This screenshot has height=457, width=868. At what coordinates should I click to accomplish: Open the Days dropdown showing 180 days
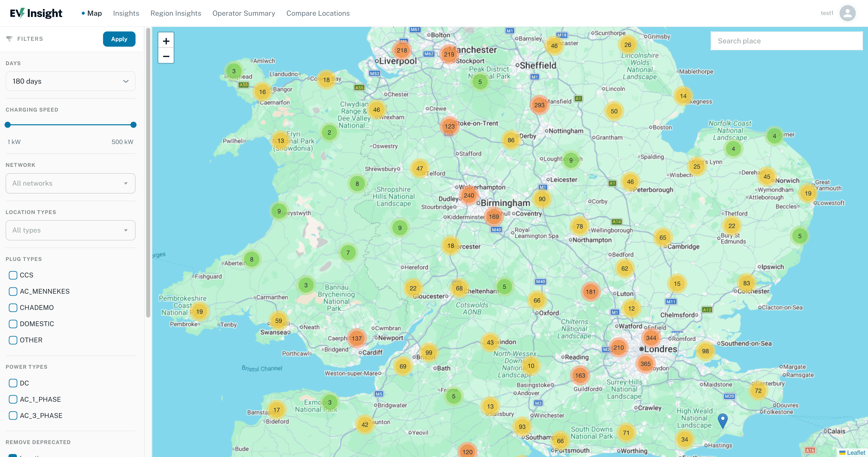(70, 81)
